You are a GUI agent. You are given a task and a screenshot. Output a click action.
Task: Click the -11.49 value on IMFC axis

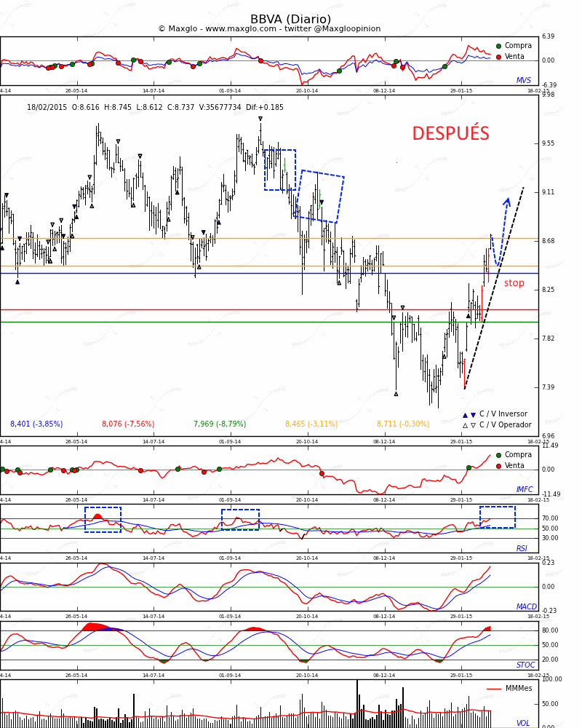(x=551, y=494)
